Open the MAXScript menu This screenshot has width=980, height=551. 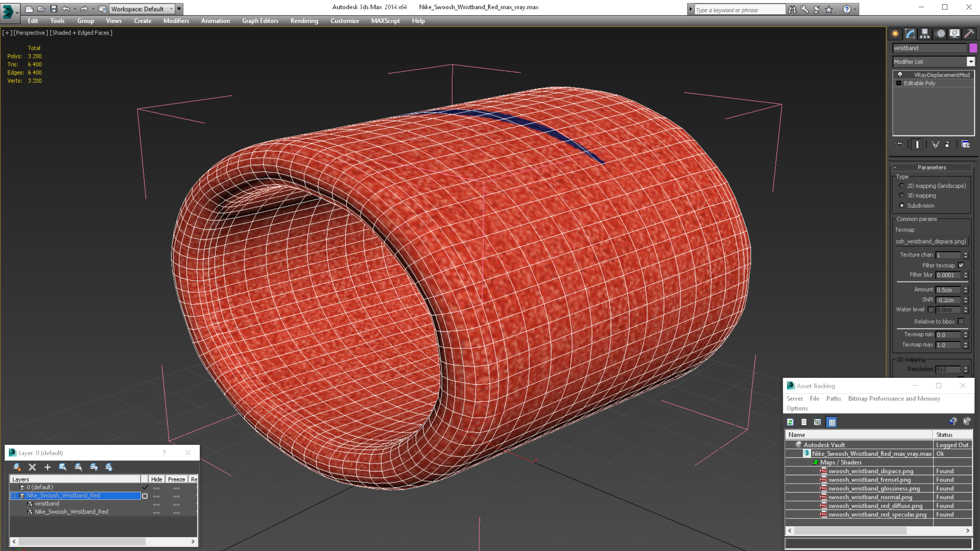(386, 21)
